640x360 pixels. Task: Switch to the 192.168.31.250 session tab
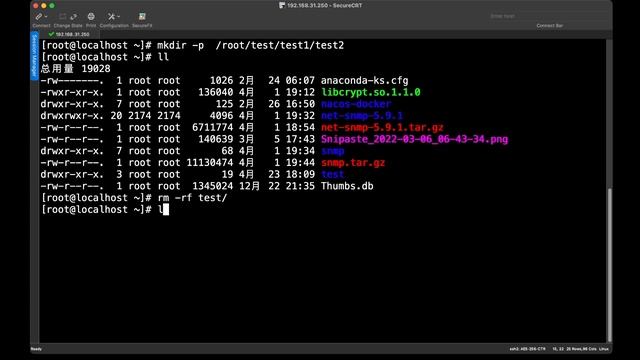69,34
